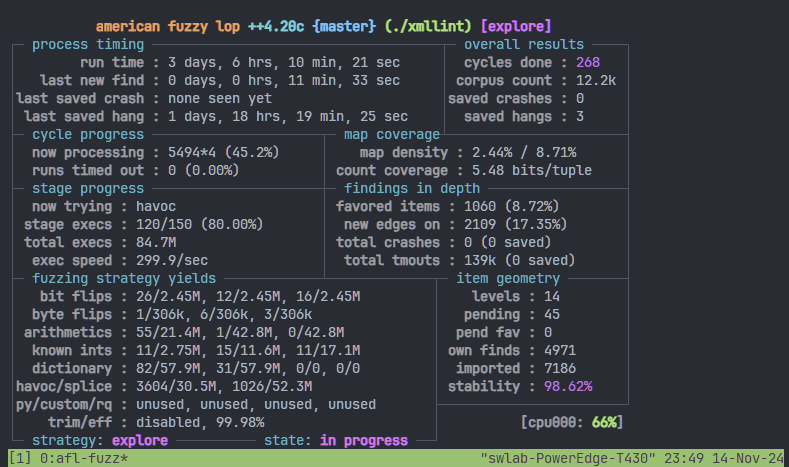Click the map density value 2.44% / 8.71%

[x=524, y=152]
